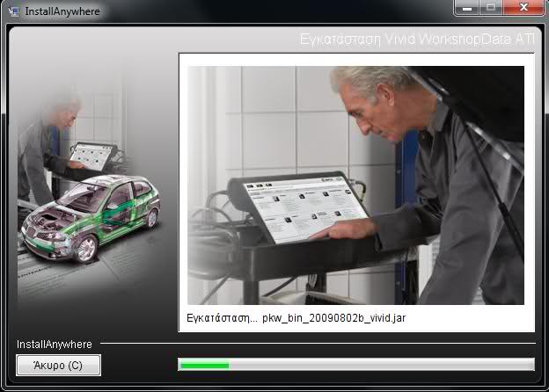Click the green filled part of progress bar
This screenshot has width=549, height=392.
click(x=203, y=364)
